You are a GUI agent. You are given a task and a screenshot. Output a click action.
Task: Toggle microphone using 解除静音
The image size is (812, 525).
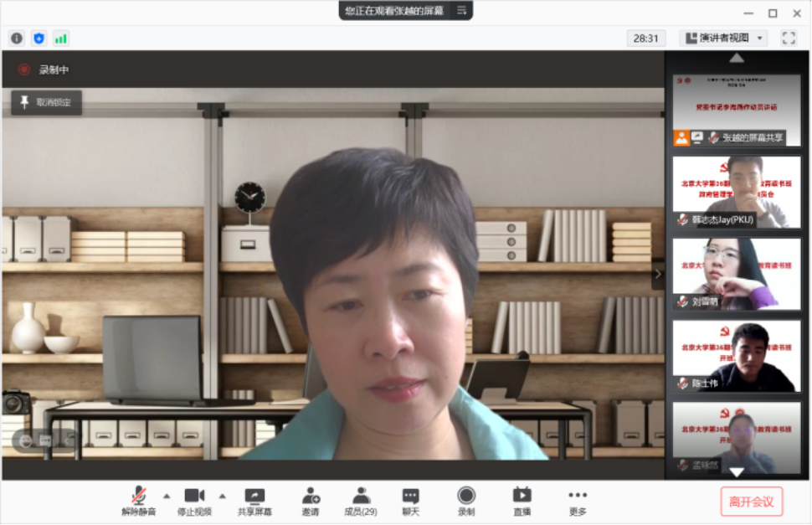(138, 501)
